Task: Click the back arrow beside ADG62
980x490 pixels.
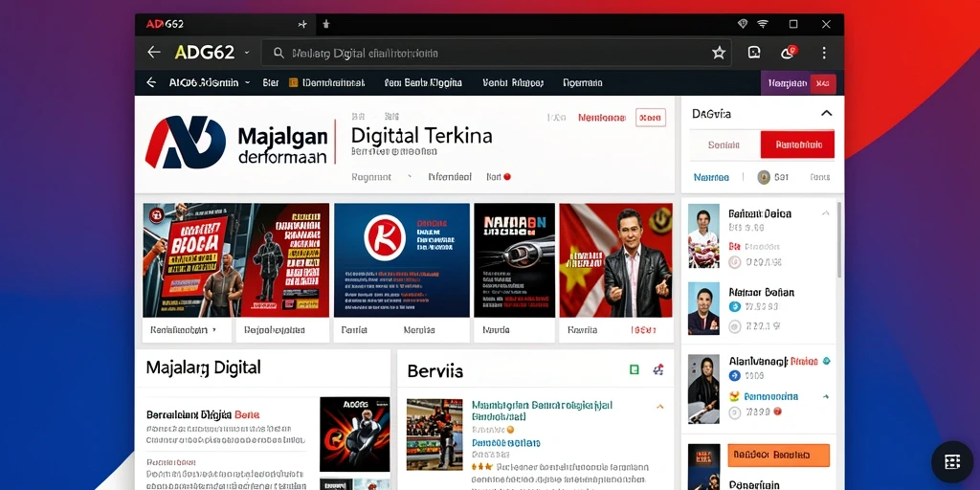Action: point(154,53)
